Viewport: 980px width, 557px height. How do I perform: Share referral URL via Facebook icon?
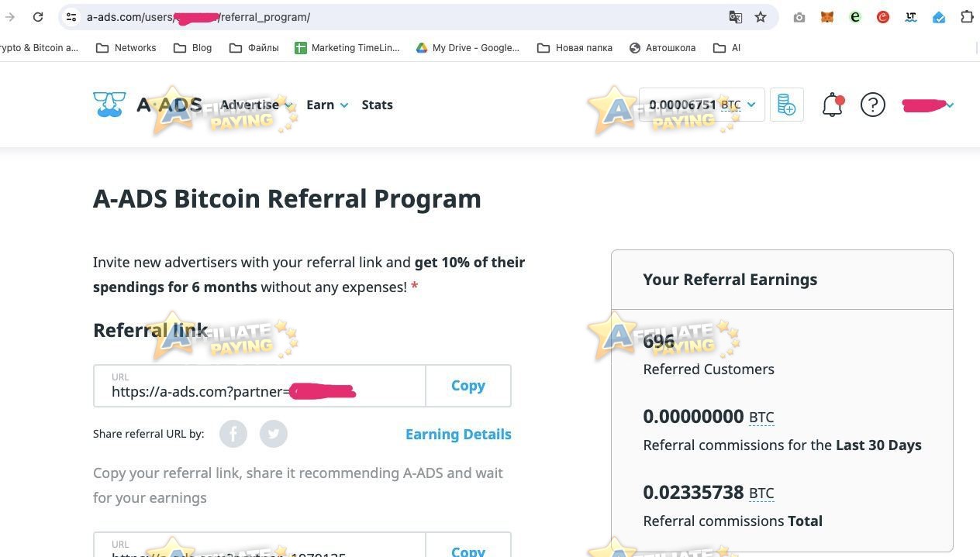[233, 434]
